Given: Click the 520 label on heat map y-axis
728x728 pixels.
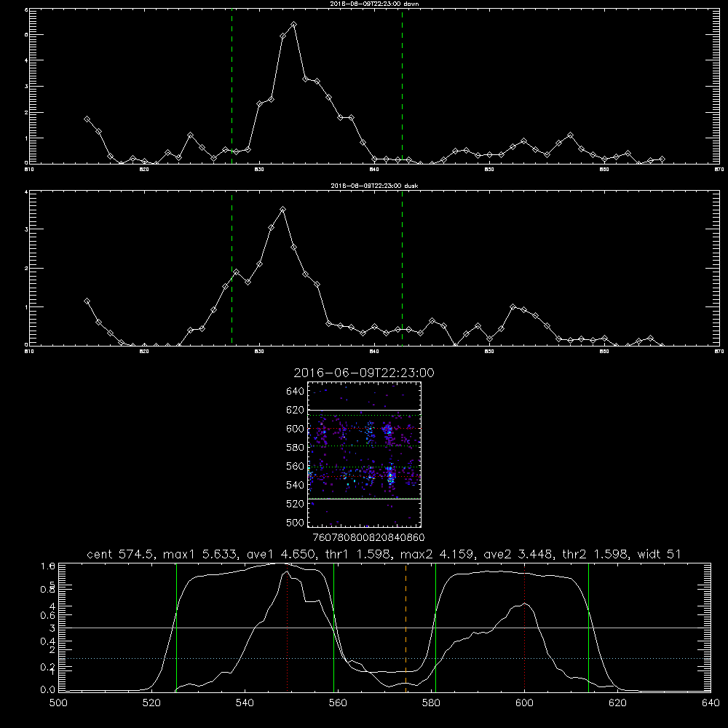Looking at the screenshot, I should 296,504.
